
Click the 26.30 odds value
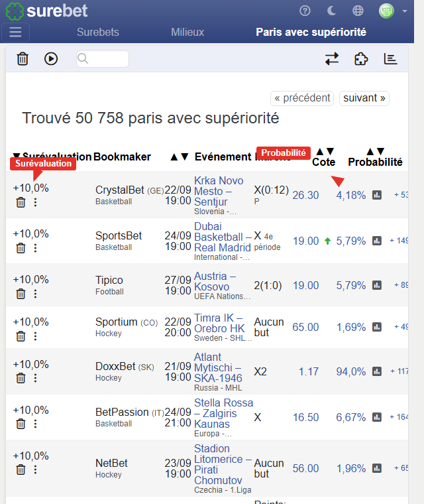click(x=305, y=195)
